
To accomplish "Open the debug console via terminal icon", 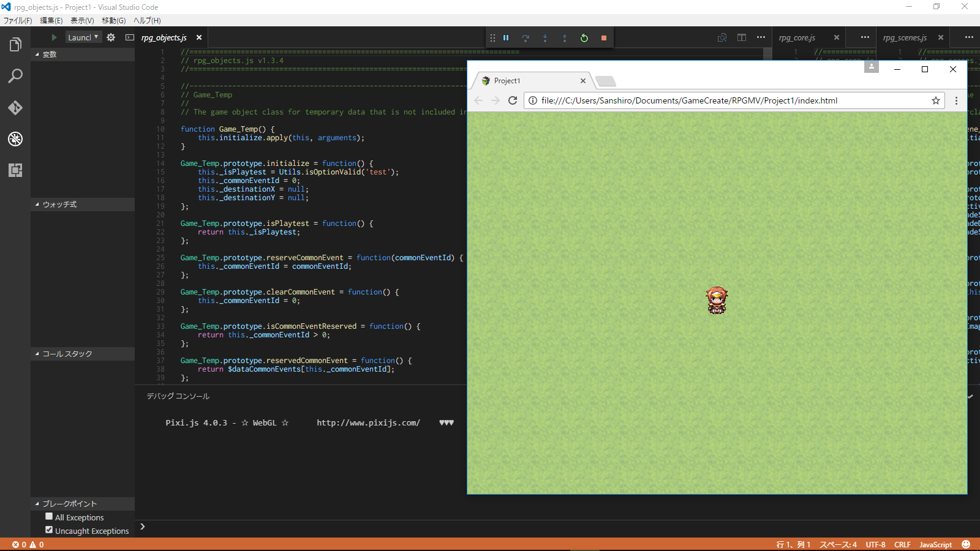I will pos(130,37).
